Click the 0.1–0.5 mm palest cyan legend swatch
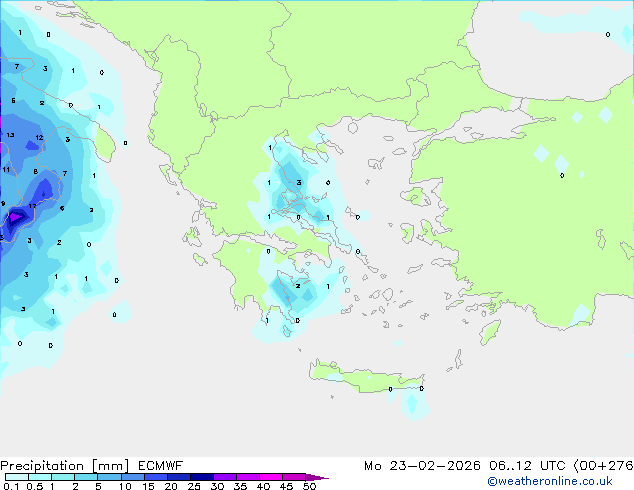The width and height of the screenshot is (634, 490). tap(17, 477)
